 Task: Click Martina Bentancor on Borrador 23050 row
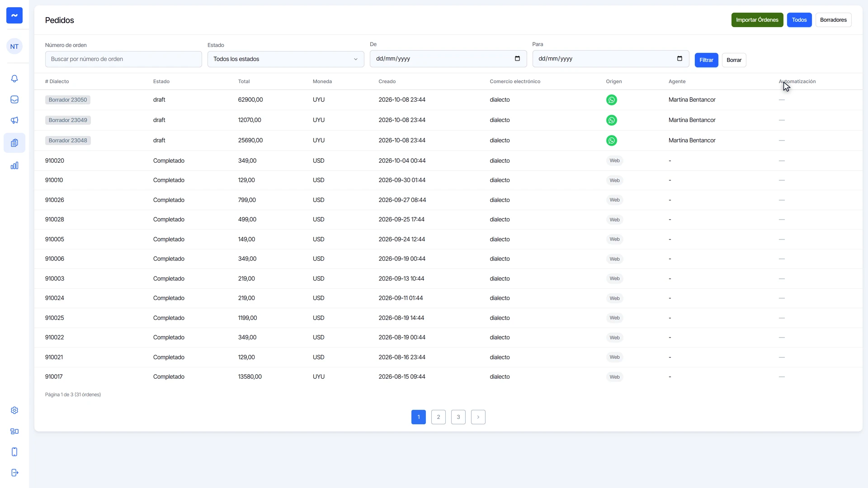(692, 100)
